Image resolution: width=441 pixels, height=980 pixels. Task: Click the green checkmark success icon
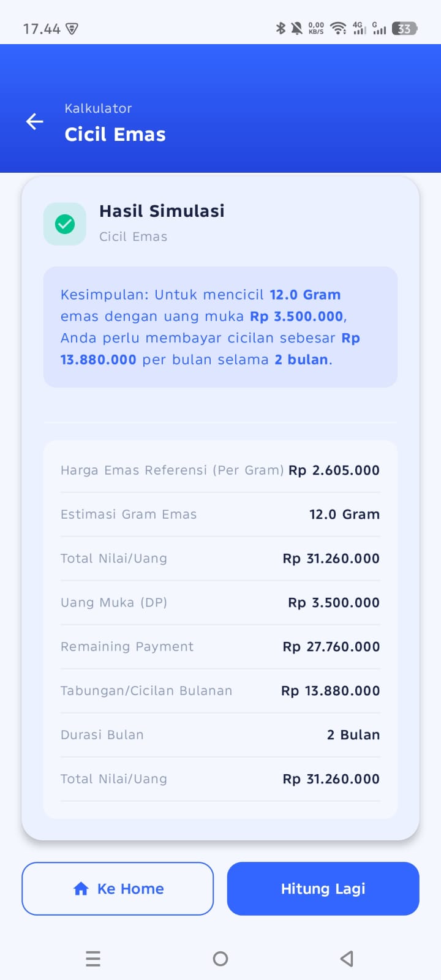click(x=65, y=224)
